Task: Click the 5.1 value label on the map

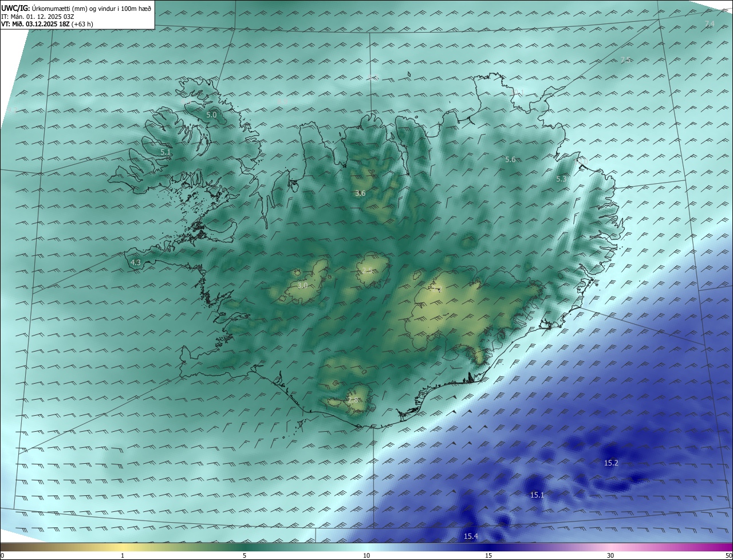Action: click(165, 152)
